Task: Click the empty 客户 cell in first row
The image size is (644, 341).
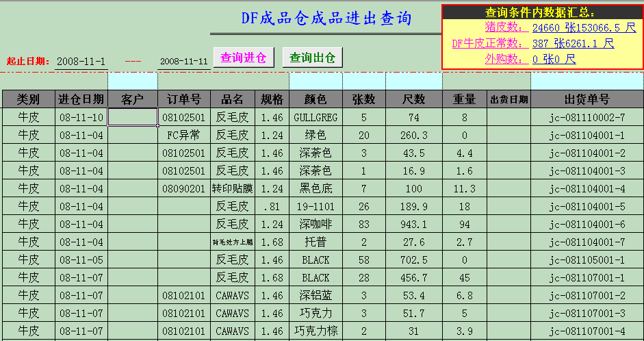Action: [x=133, y=117]
